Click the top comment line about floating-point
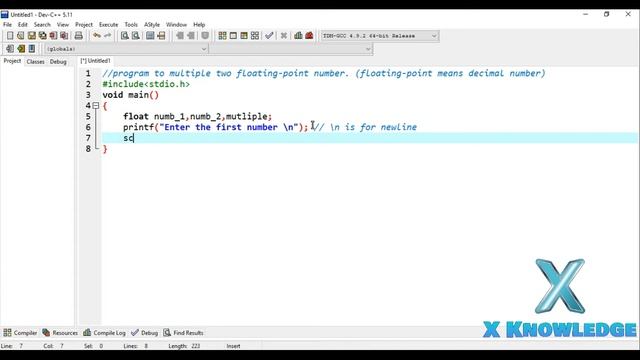The width and height of the screenshot is (640, 360). tap(324, 73)
